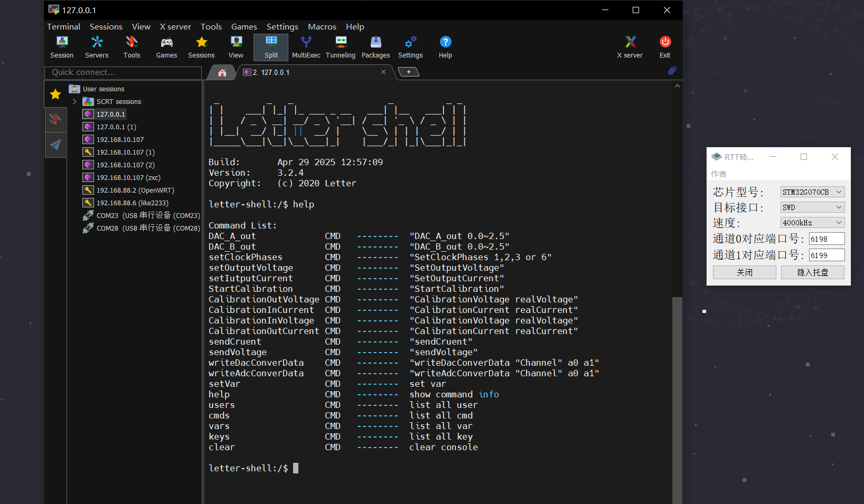Select the sessions star sidebar tab
The height and width of the screenshot is (504, 864).
click(55, 94)
